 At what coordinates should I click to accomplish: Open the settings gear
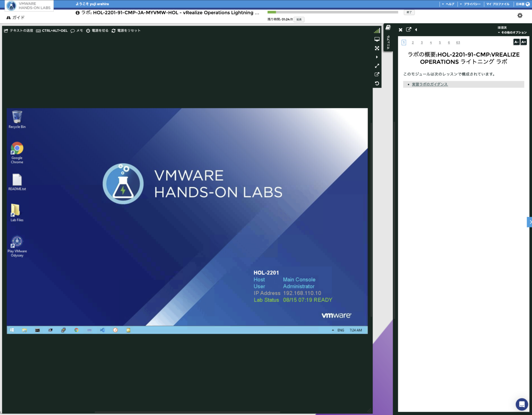pos(519,15)
